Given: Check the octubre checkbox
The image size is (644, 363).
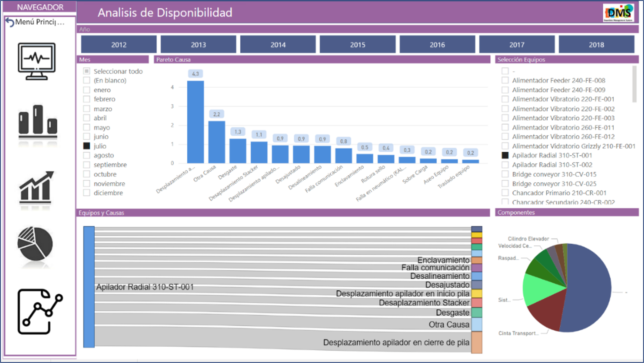Looking at the screenshot, I should [x=86, y=174].
